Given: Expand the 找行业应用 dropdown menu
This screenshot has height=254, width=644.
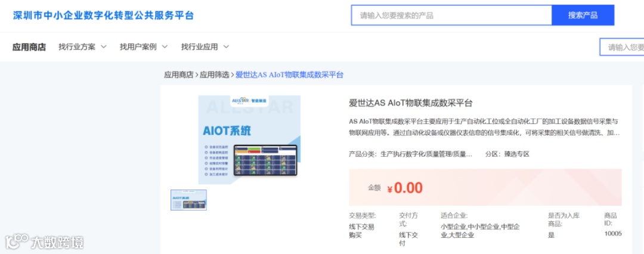Looking at the screenshot, I should (x=205, y=47).
